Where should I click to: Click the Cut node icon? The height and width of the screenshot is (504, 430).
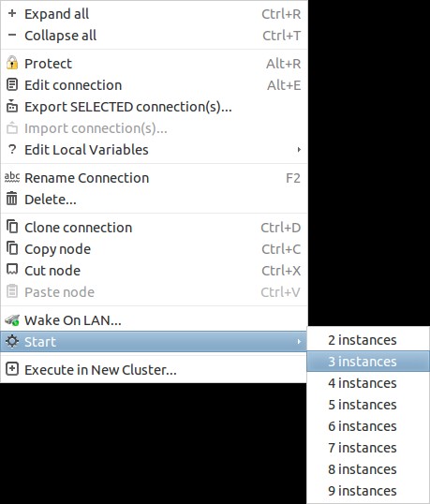pyautogui.click(x=12, y=270)
